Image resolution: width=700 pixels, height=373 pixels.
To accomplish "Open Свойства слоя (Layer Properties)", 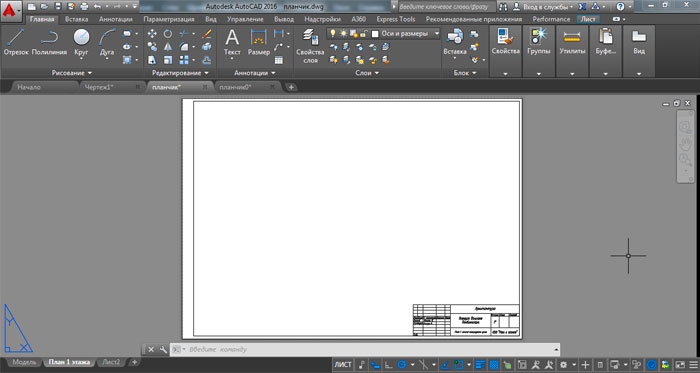I will point(310,46).
